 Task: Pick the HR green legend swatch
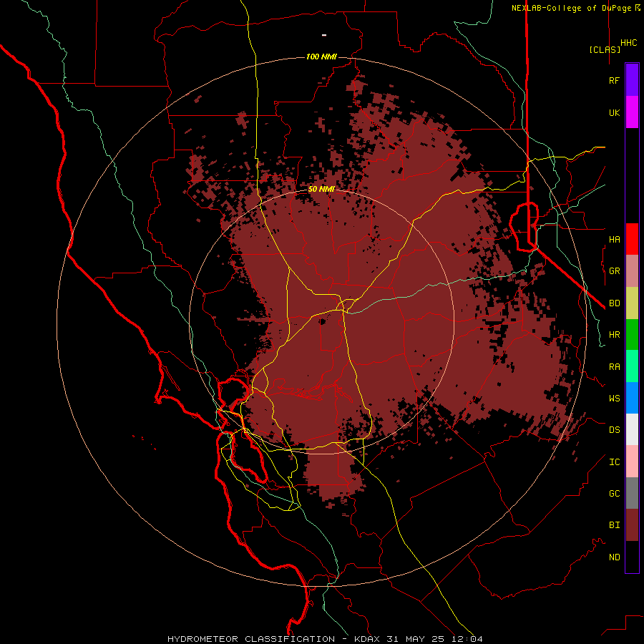pos(632,334)
